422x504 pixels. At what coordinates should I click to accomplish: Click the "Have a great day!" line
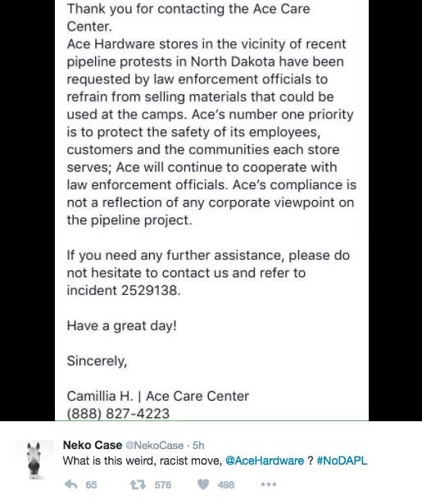pos(122,325)
